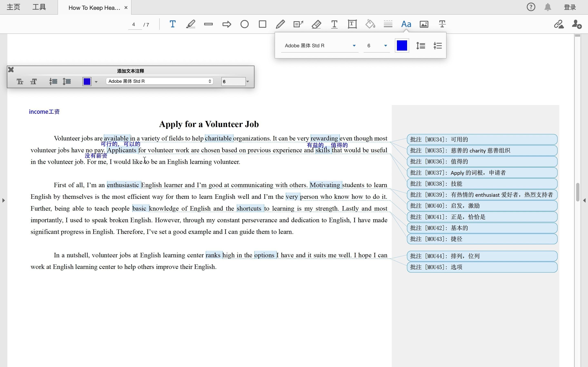The width and height of the screenshot is (588, 367).
Task: Click note 批注[MOU39] enthusiast definition
Action: tap(481, 195)
